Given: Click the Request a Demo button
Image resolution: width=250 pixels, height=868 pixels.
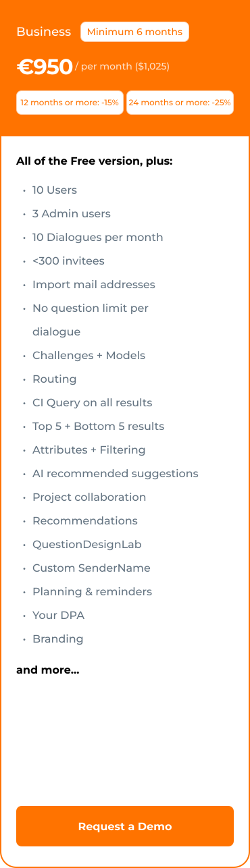Looking at the screenshot, I should tap(125, 826).
